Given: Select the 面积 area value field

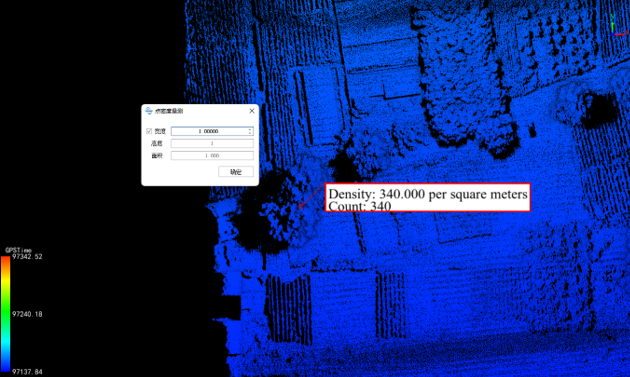Looking at the screenshot, I should [x=212, y=156].
